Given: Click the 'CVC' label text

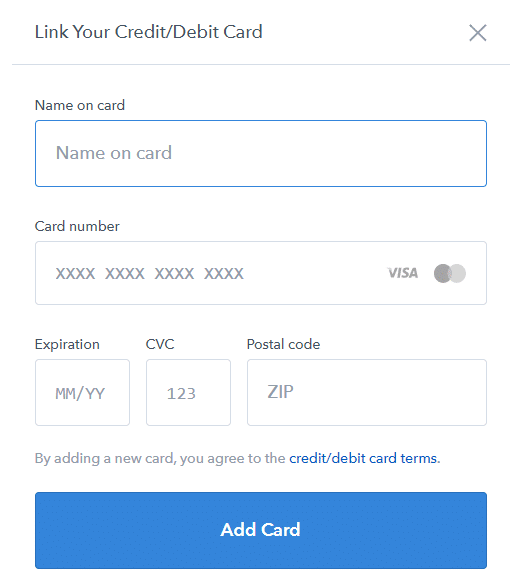Looking at the screenshot, I should tap(160, 344).
